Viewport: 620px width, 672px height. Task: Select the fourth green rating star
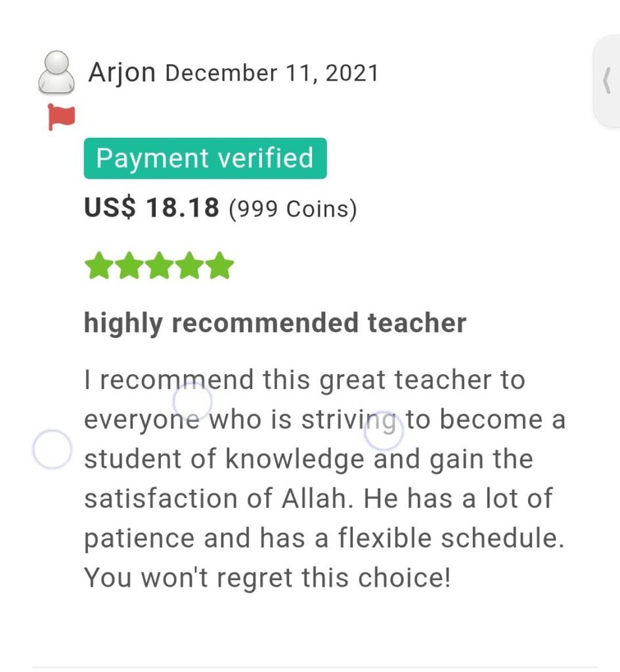(190, 265)
